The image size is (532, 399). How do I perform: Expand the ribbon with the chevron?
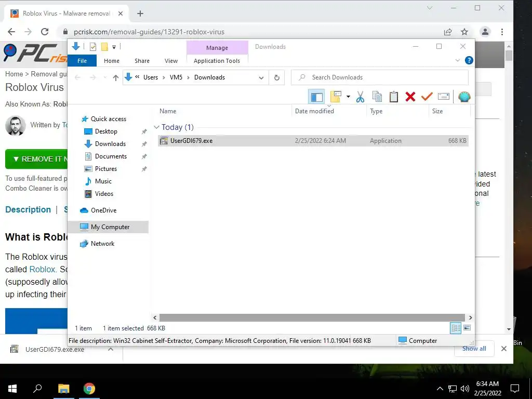tap(457, 60)
